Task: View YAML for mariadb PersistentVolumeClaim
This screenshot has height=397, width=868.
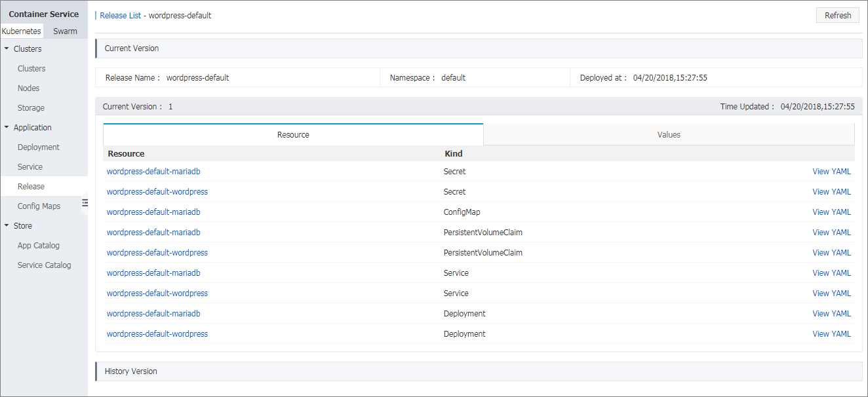Action: [831, 232]
